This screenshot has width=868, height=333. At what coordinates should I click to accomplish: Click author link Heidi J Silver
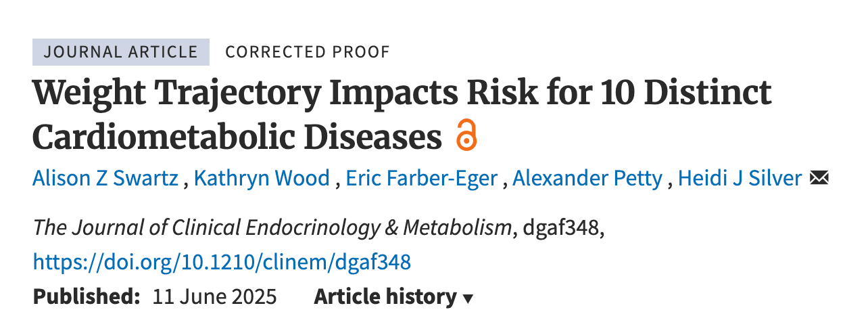click(740, 179)
